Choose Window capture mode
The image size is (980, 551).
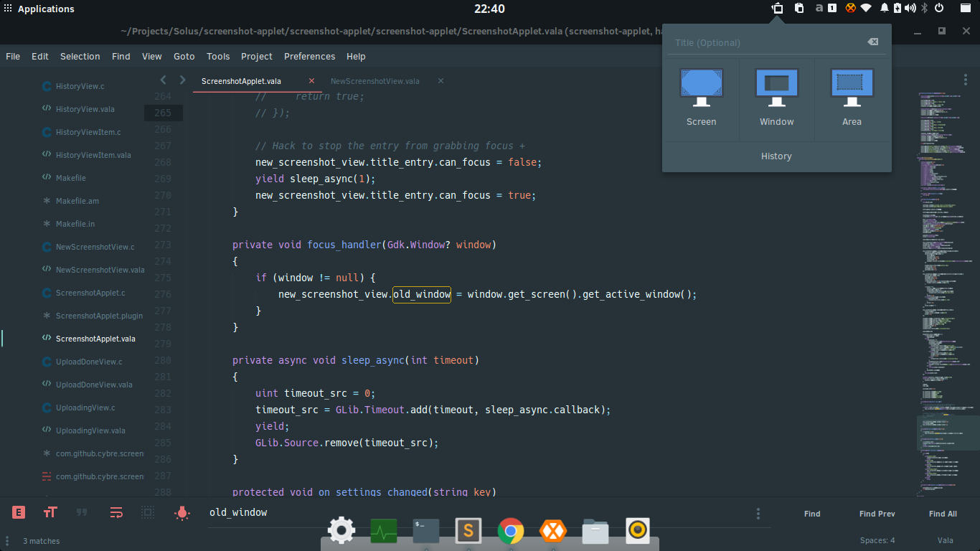click(x=777, y=99)
